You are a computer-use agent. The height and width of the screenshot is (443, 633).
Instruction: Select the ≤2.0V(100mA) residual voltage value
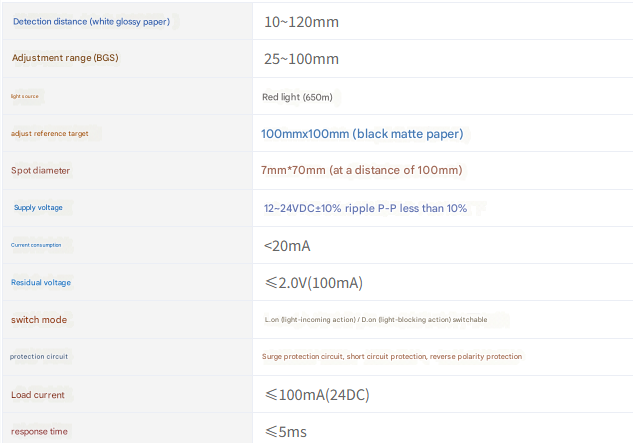click(x=313, y=283)
